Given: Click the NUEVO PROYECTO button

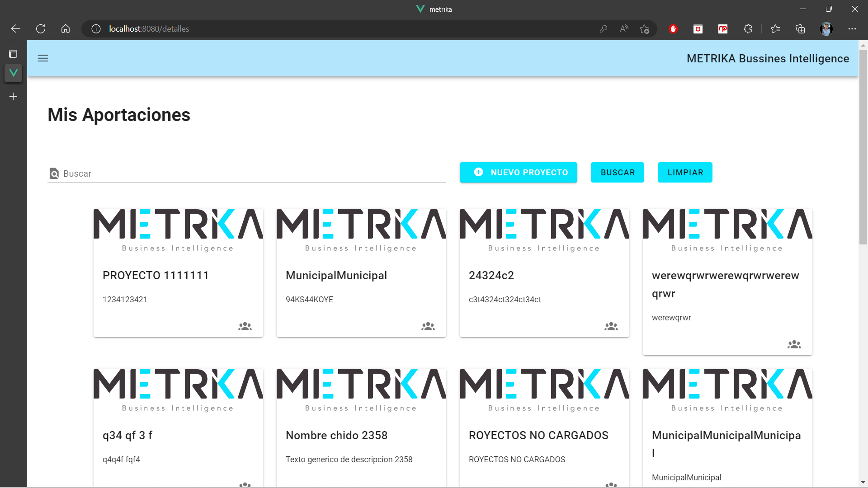Looking at the screenshot, I should coord(518,172).
